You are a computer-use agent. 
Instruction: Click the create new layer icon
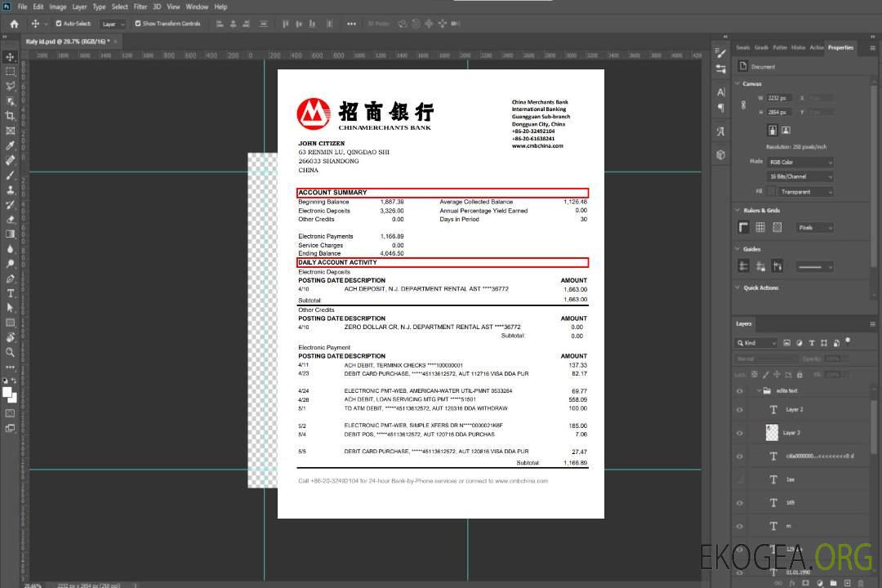pos(847,583)
